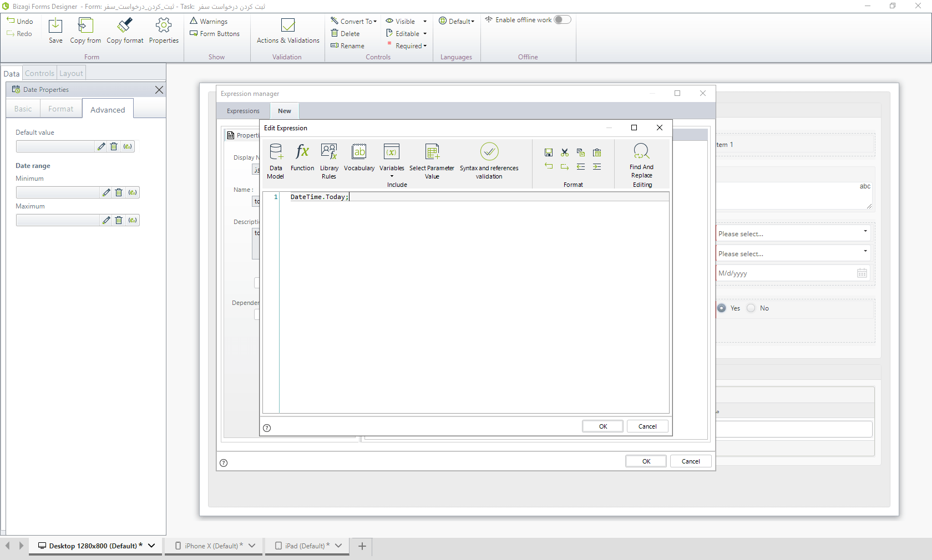Expand Desktop 1280x800 device dropdown

pos(151,546)
